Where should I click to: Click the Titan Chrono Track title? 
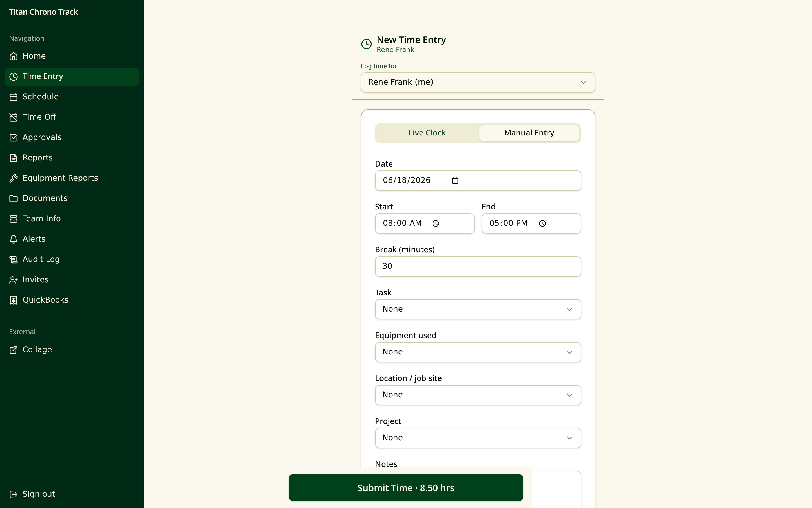point(43,12)
